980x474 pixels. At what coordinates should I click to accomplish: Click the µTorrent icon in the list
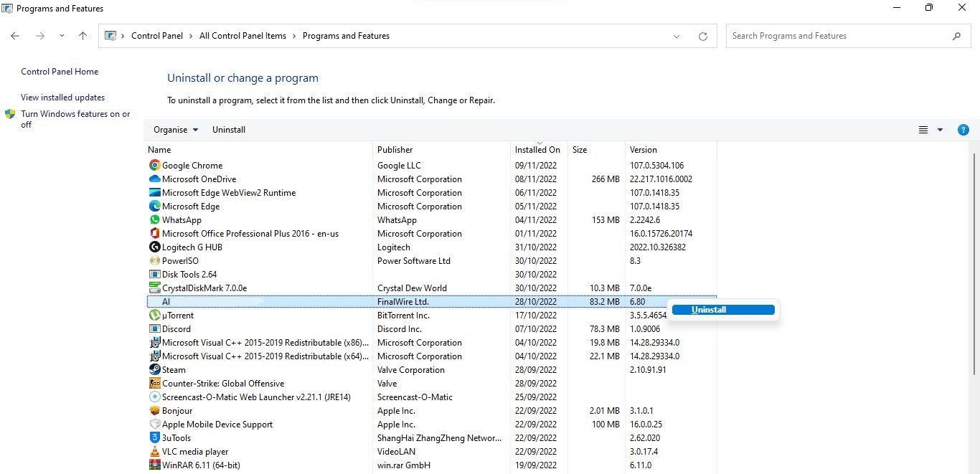click(154, 315)
